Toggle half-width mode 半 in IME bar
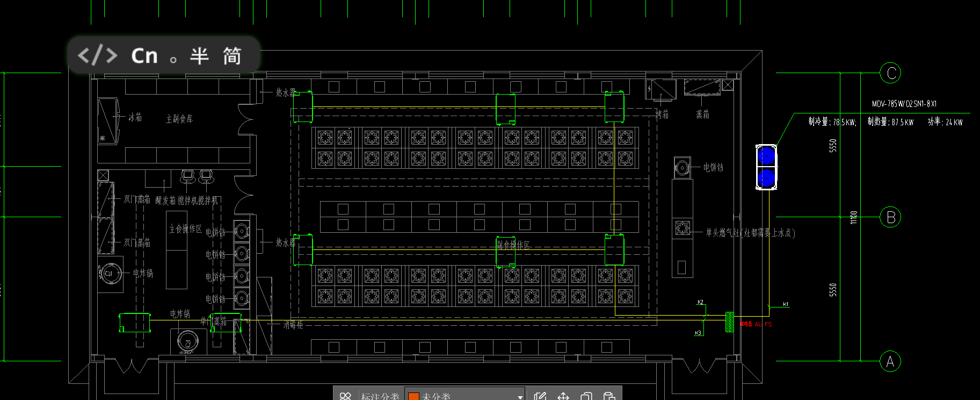Screen dimensions: 980x400 click(x=199, y=56)
